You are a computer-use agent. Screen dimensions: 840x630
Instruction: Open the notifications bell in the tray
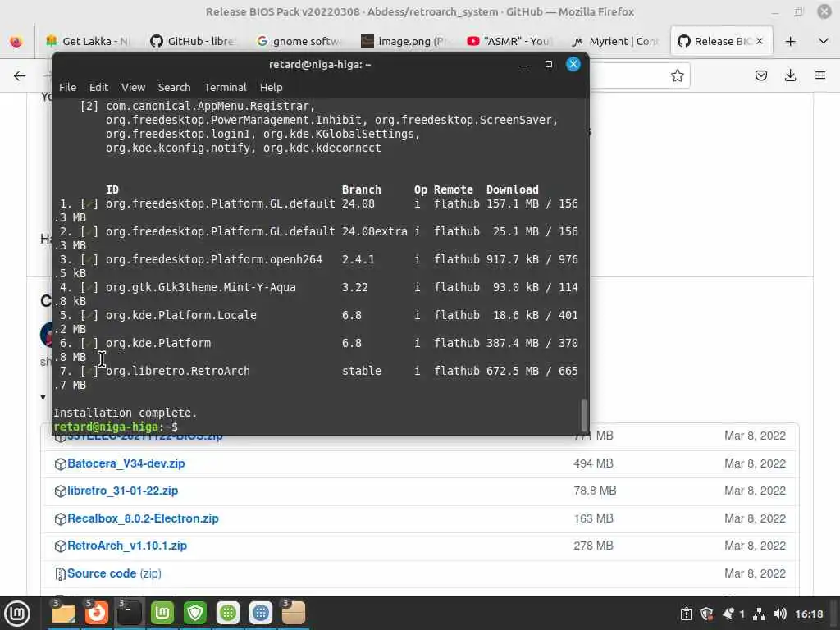[728, 614]
